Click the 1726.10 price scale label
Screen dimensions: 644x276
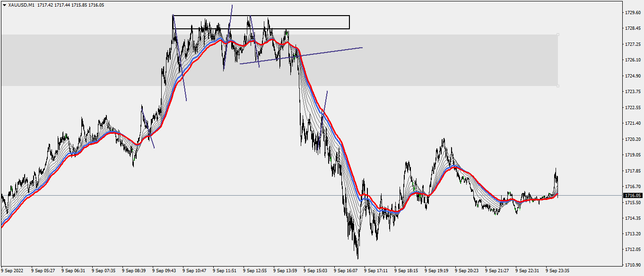click(632, 60)
